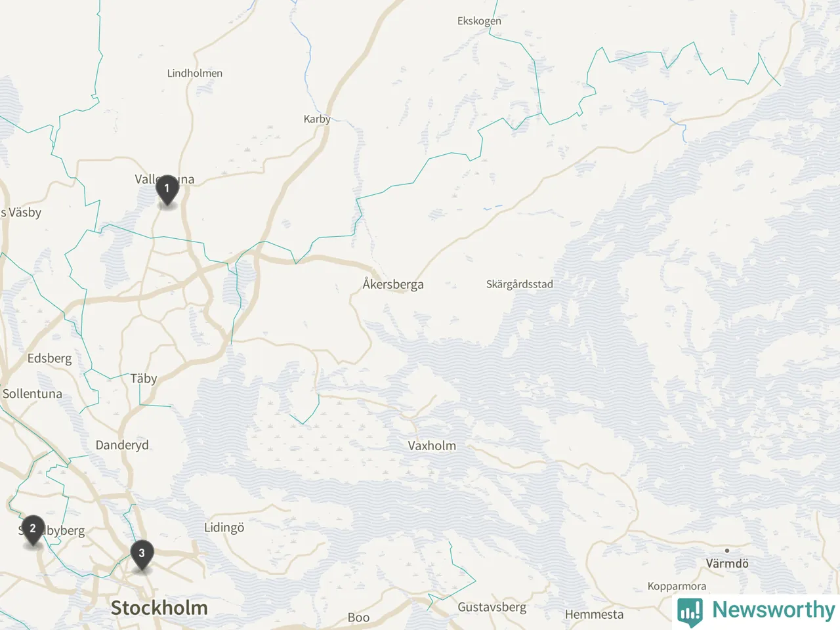Select the Vaxholm place label
This screenshot has height=630, width=840.
pos(432,446)
